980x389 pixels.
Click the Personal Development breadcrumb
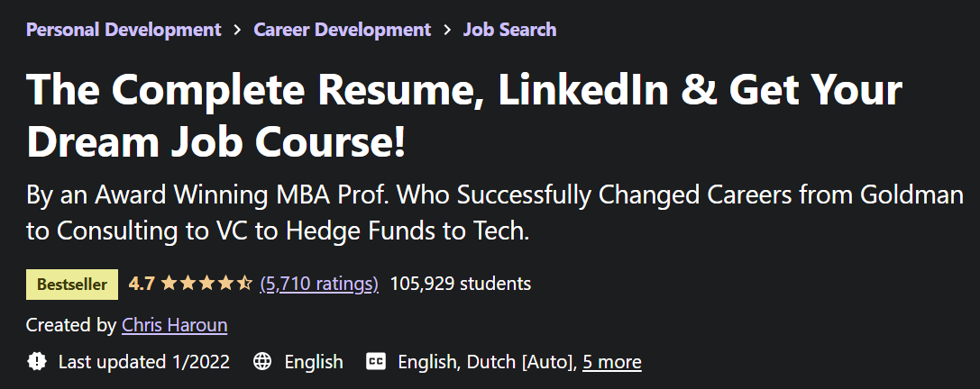coord(124,30)
